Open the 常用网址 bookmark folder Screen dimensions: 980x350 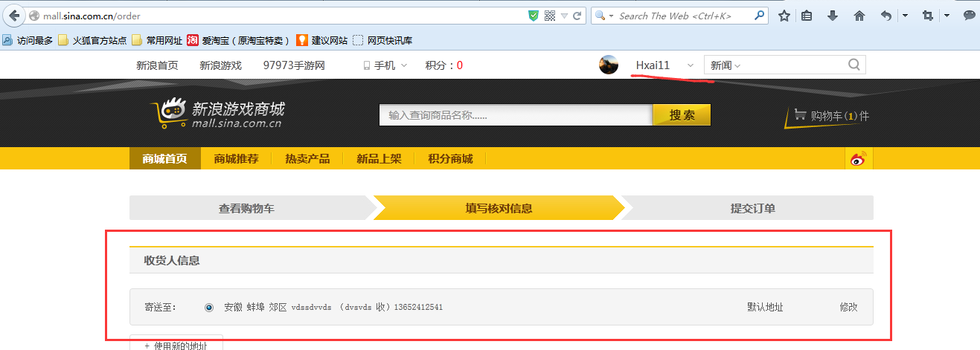click(x=157, y=40)
